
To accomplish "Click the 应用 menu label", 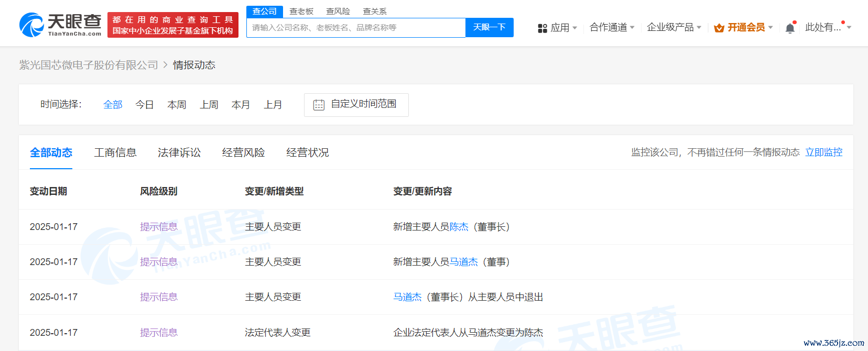I will click(x=560, y=28).
